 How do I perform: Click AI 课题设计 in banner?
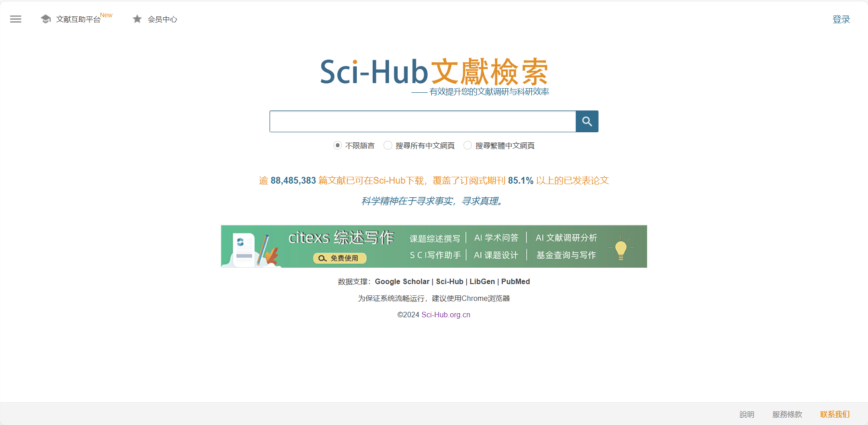496,255
